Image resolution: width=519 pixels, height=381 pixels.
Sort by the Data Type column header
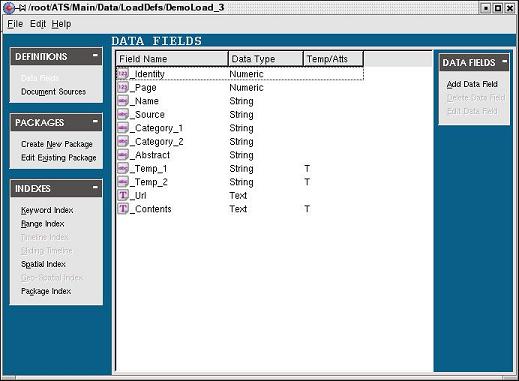coord(266,59)
